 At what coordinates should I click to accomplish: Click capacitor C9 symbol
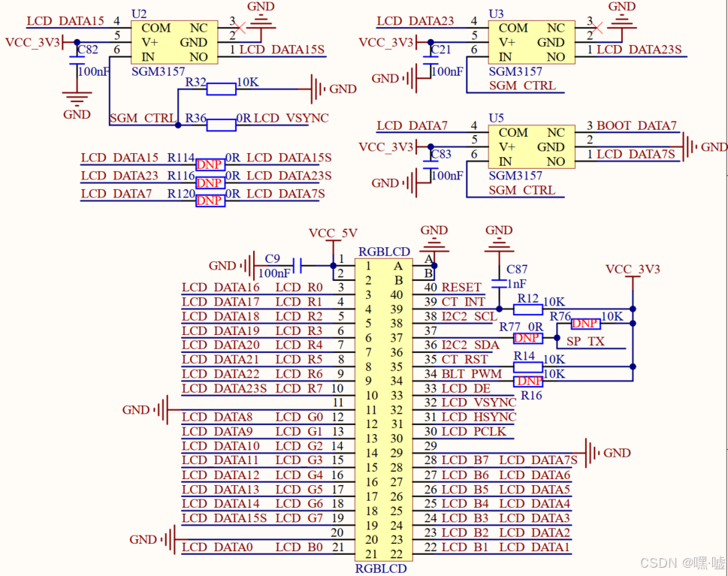tap(298, 266)
